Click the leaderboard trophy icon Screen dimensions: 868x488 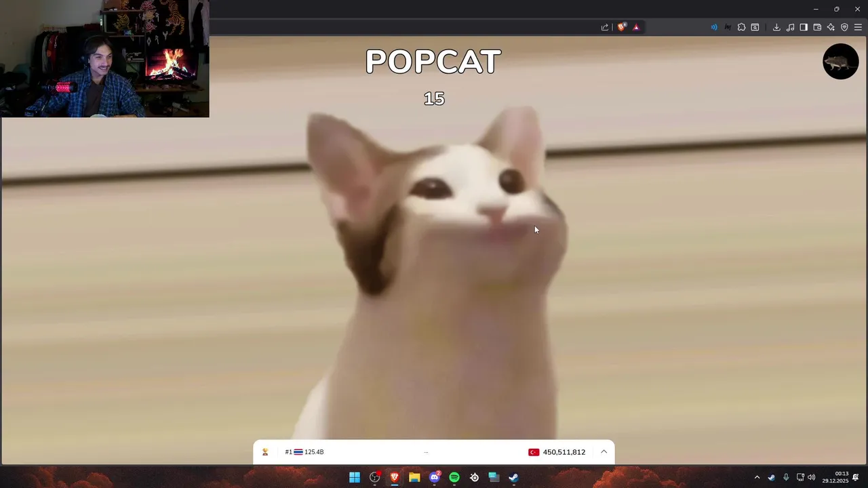coord(265,452)
